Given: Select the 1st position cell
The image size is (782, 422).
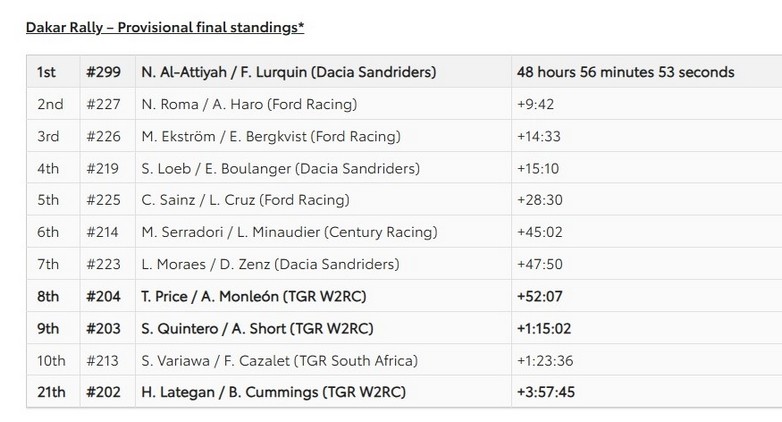Looking at the screenshot, I should coord(47,72).
